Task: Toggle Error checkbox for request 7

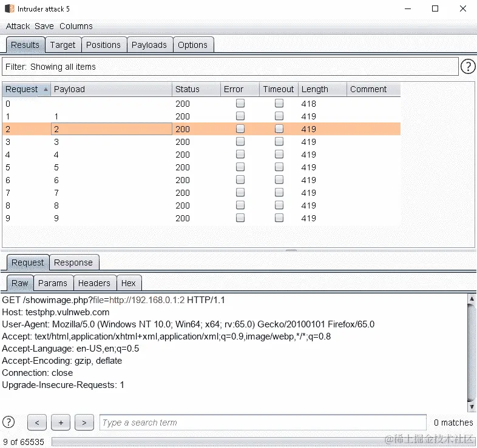Action: pyautogui.click(x=240, y=193)
